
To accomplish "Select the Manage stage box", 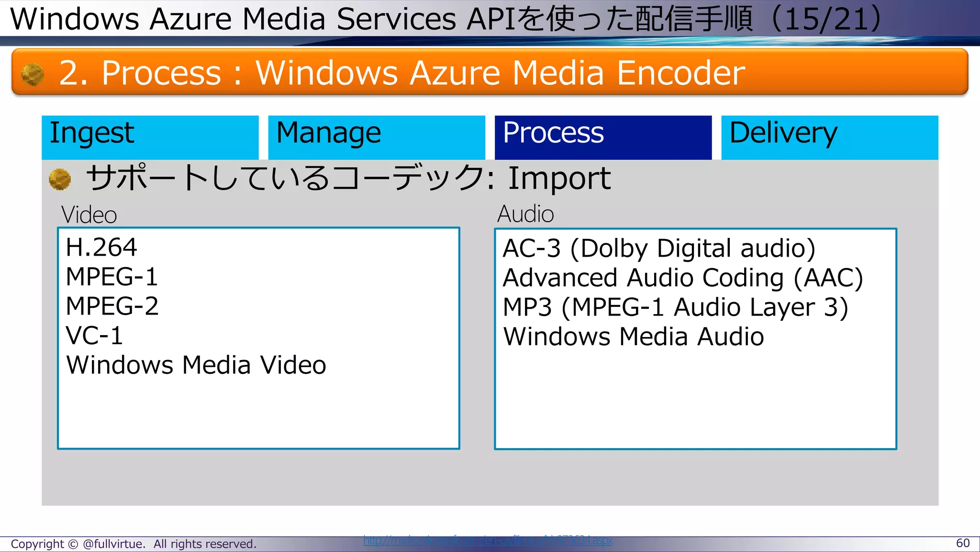I will point(377,137).
